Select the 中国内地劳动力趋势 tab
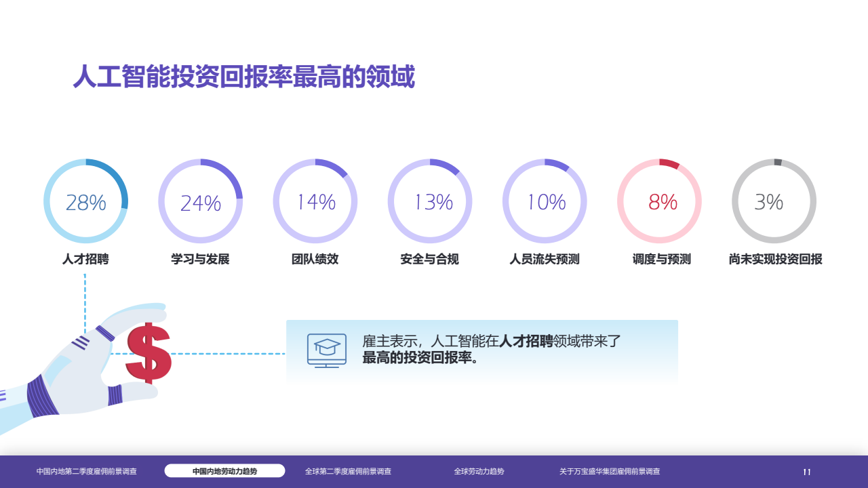 (224, 471)
